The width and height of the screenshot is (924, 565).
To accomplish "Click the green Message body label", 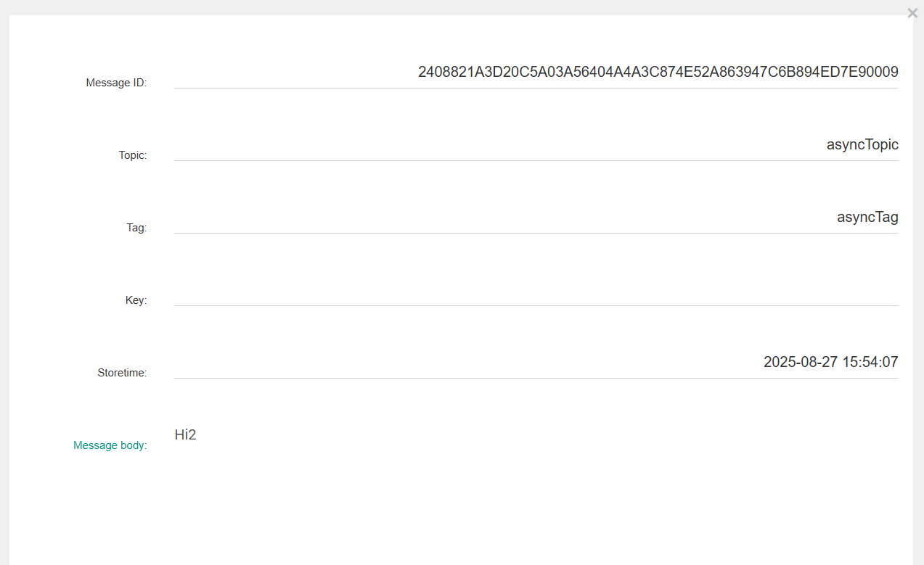I will [110, 445].
